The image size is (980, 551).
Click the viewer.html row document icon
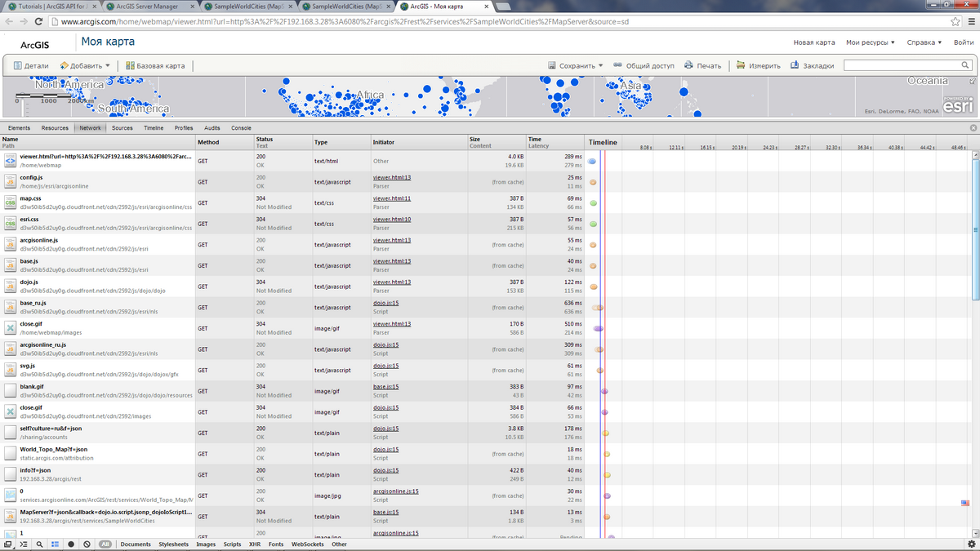pyautogui.click(x=10, y=161)
